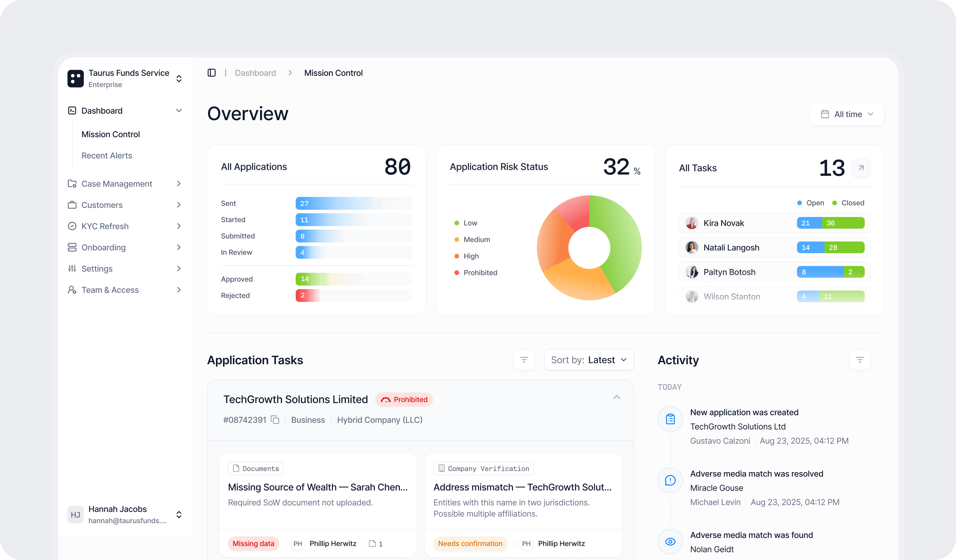Select Mission Control in sidebar
Screen dimensions: 956x560
(111, 134)
